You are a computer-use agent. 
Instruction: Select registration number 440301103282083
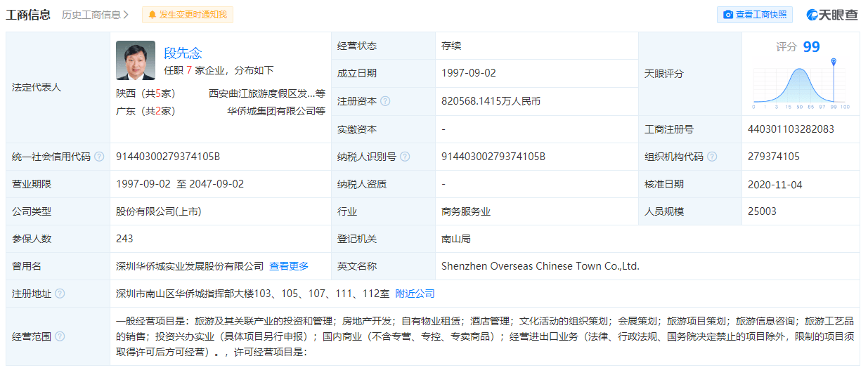tap(791, 129)
